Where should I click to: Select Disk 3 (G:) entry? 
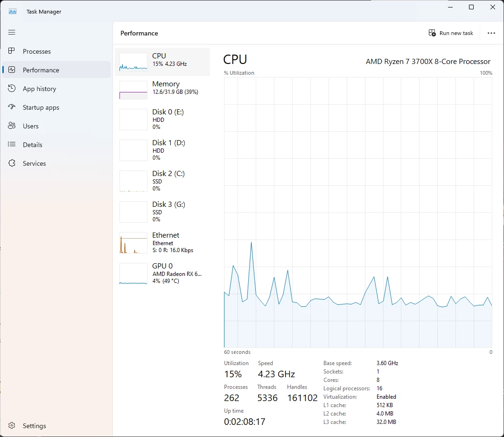coord(162,212)
